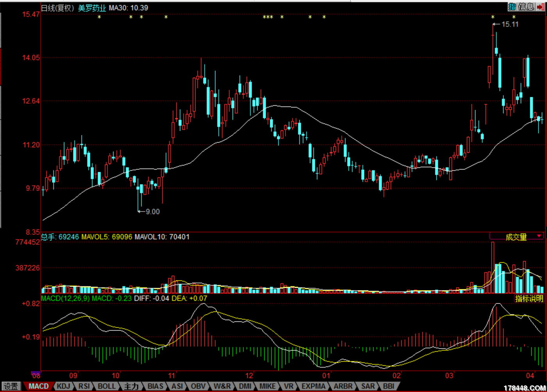Switch to the ARBR indicator tab

pyautogui.click(x=343, y=386)
